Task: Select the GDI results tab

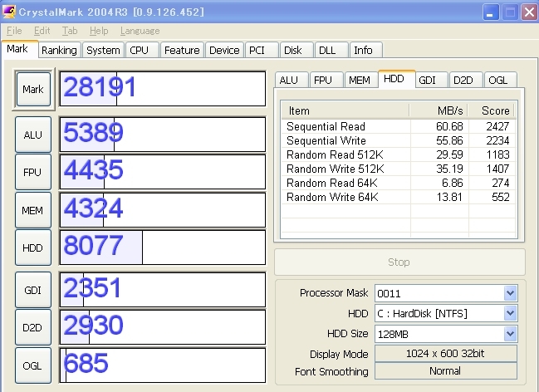Action: pos(428,80)
